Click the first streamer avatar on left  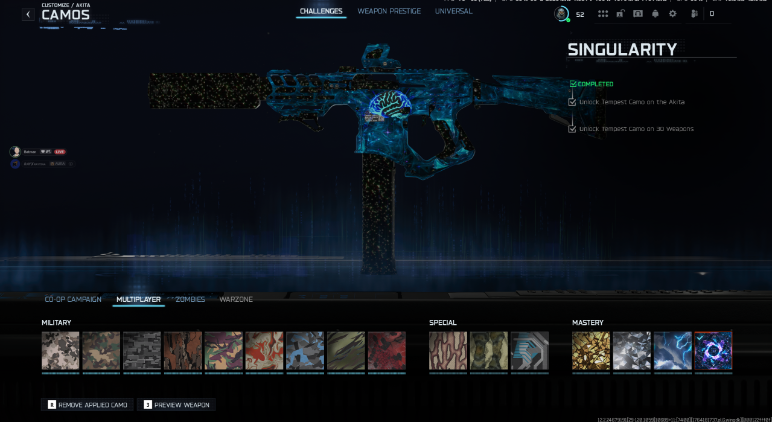(15, 152)
